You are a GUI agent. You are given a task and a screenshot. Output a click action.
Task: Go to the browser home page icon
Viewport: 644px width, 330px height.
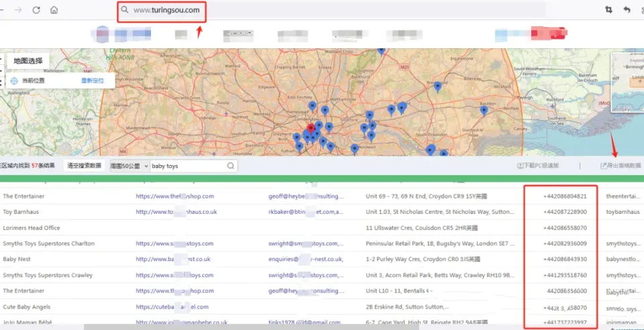coord(54,10)
